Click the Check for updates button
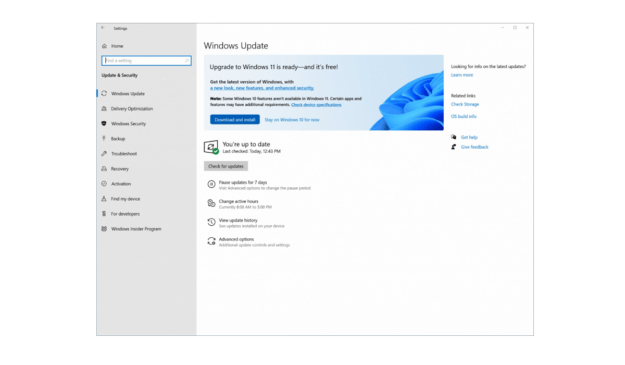The width and height of the screenshot is (625, 365). [x=226, y=166]
